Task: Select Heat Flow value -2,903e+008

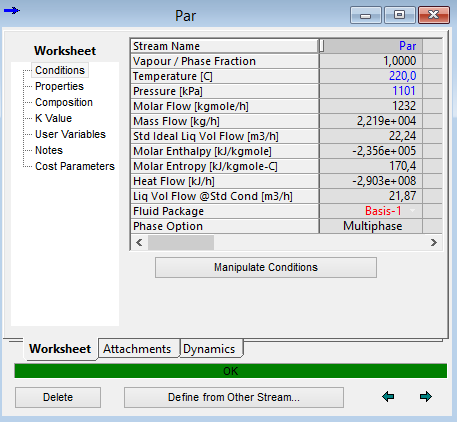Action: 371,181
